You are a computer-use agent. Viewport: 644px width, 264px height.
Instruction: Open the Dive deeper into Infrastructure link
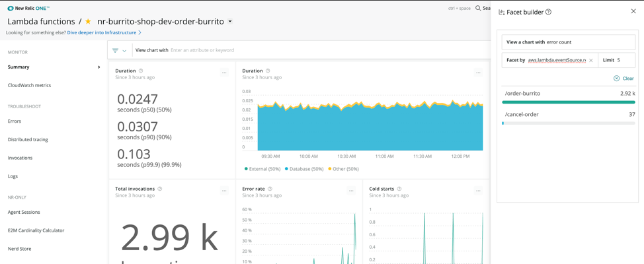104,32
